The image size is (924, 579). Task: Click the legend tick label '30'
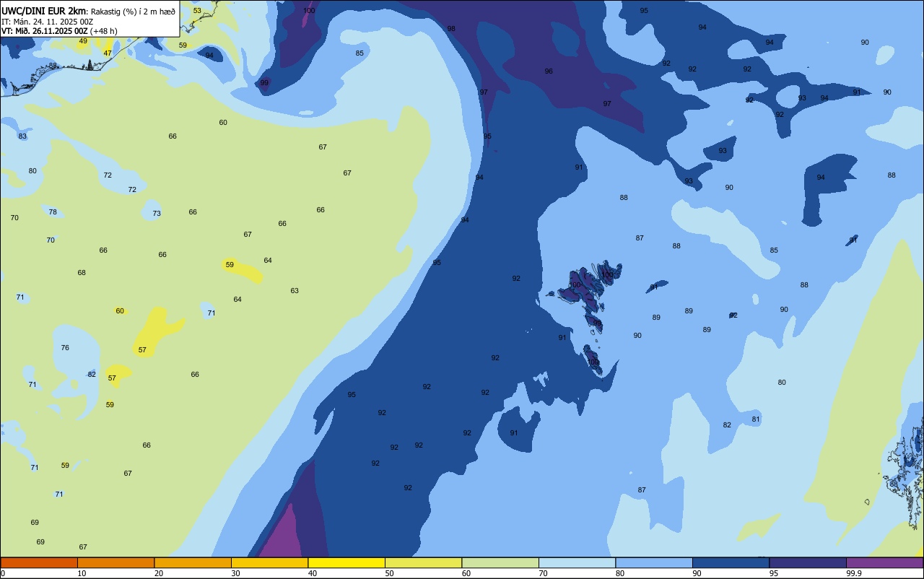235,573
